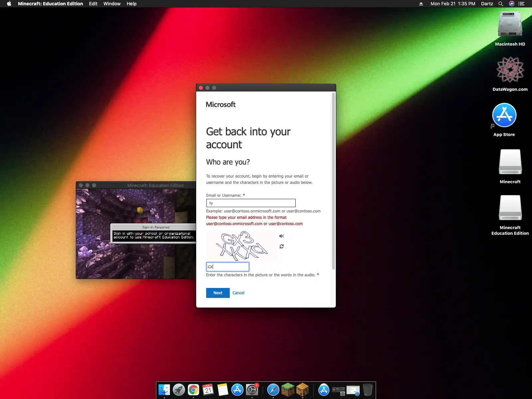Image resolution: width=532 pixels, height=399 pixels.
Task: Click the red email format error message
Action: click(254, 220)
